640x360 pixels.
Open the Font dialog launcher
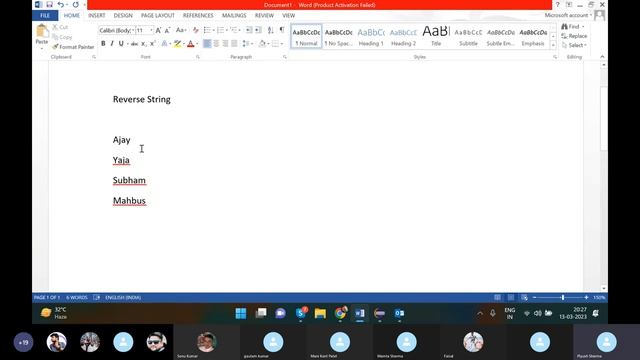198,57
